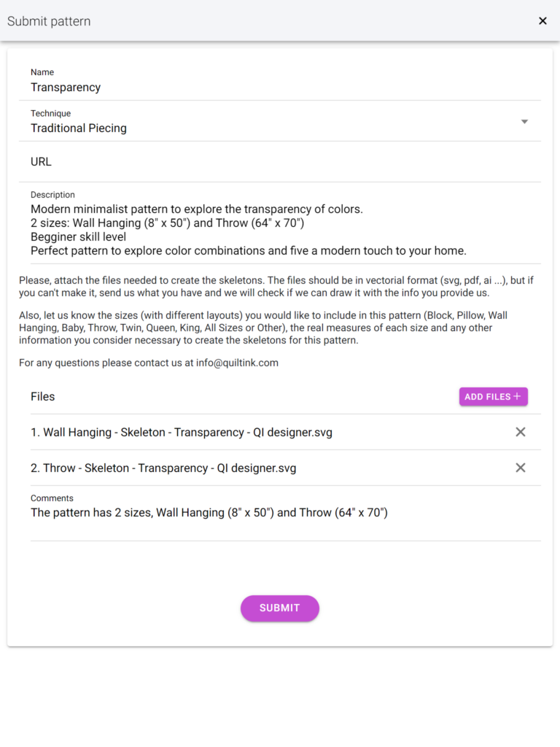Image resolution: width=560 pixels, height=747 pixels.
Task: Focus the Name field containing Transparency
Action: click(280, 80)
